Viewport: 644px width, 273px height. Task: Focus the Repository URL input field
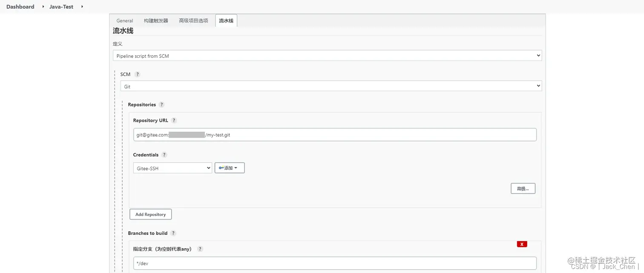(335, 135)
